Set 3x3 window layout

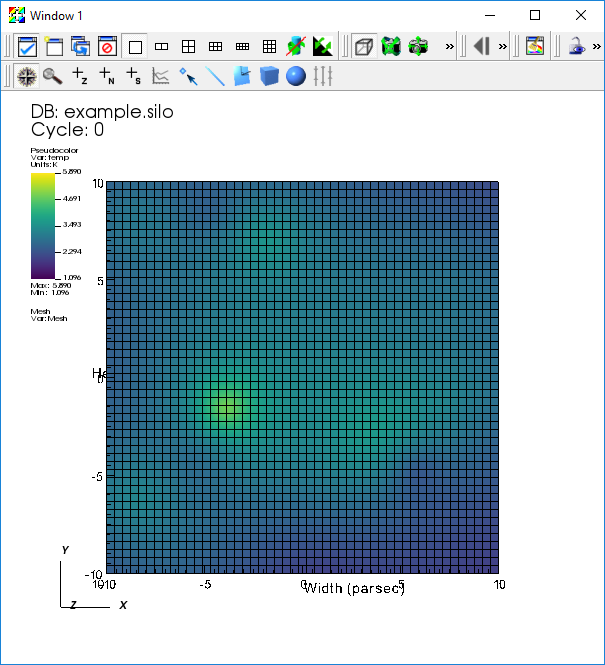coord(269,46)
